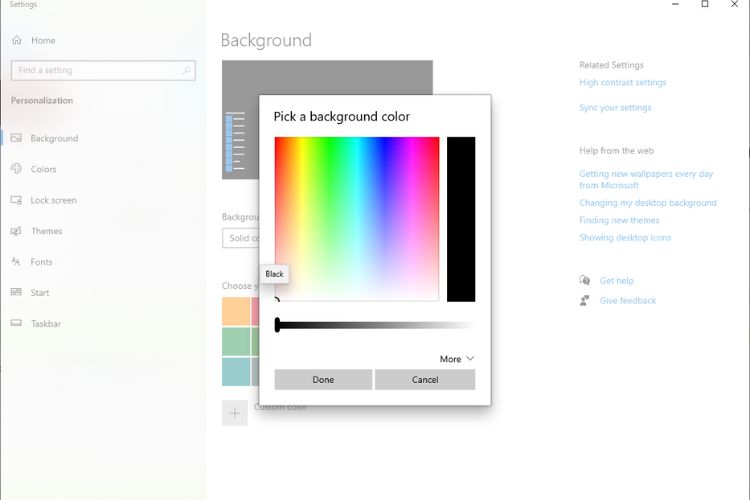The height and width of the screenshot is (500, 750).
Task: Click the Give feedback person icon
Action: 585,300
